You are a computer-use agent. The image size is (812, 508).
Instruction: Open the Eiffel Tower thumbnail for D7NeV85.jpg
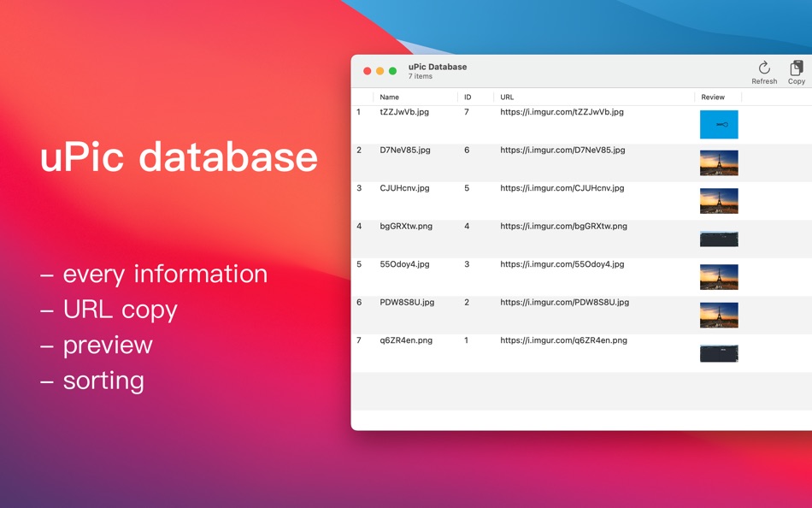click(x=719, y=162)
